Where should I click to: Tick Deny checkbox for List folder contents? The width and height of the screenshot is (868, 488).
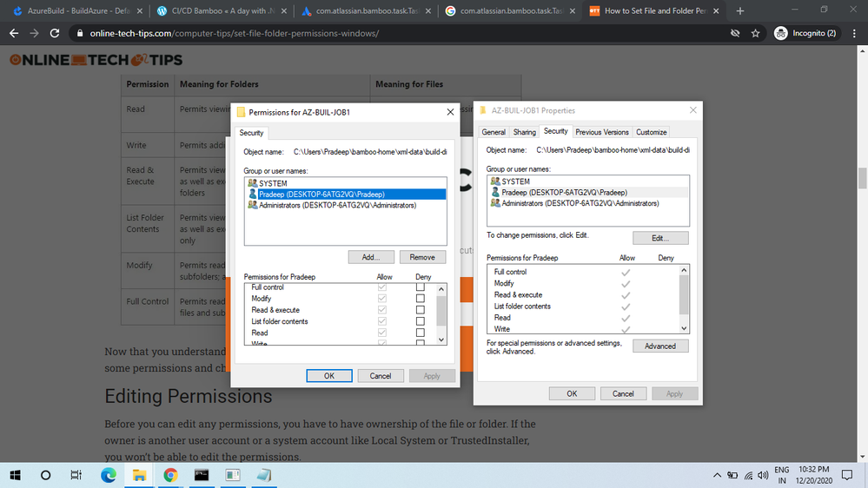[x=421, y=321]
